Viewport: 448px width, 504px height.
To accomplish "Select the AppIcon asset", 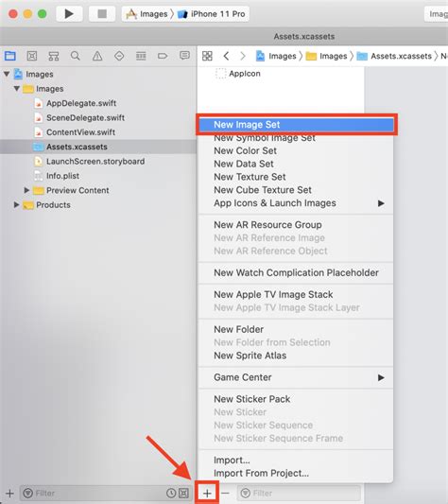I will click(238, 74).
